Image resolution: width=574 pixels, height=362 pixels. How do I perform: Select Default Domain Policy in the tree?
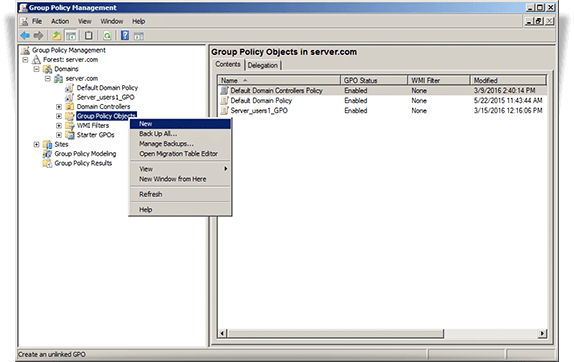click(x=107, y=88)
